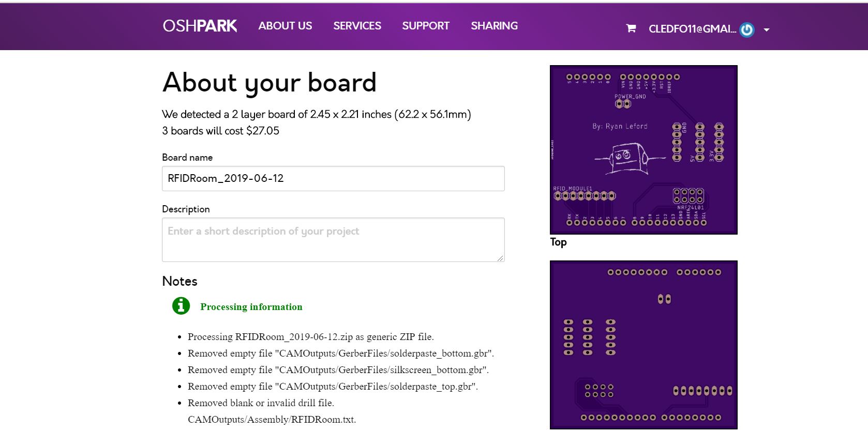Click the Processing information heading
868x432 pixels.
(251, 307)
